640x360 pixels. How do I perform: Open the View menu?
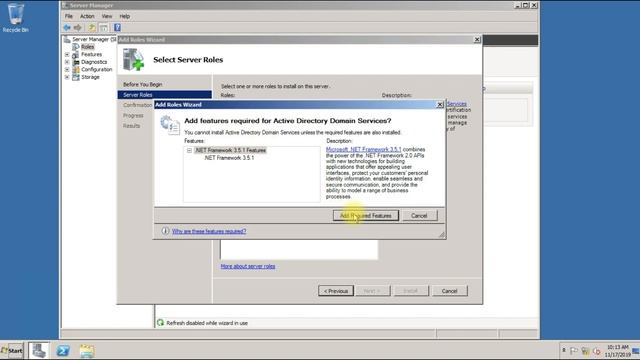click(107, 16)
